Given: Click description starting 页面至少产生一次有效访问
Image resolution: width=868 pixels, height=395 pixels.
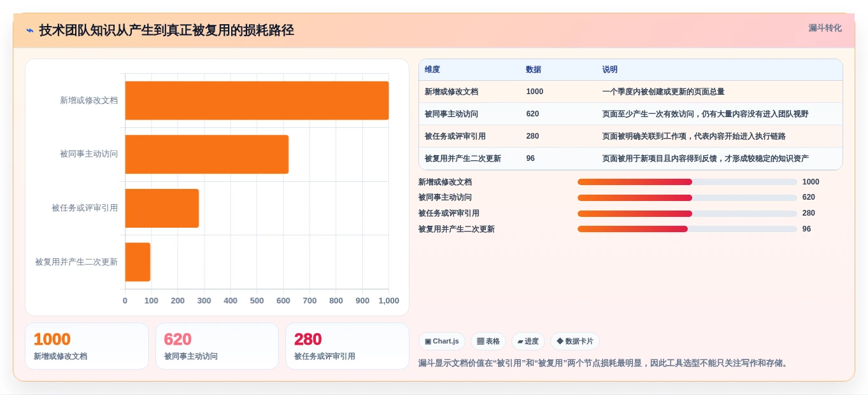Looking at the screenshot, I should coord(706,114).
